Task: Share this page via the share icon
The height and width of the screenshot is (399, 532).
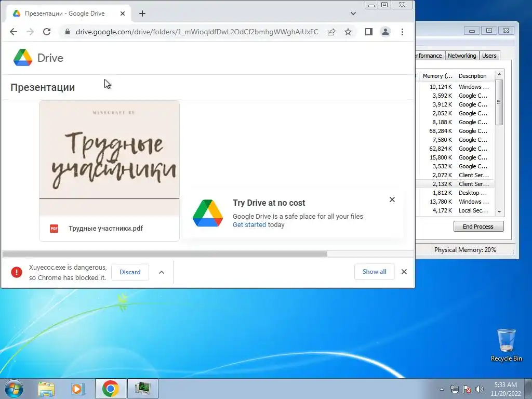Action: (331, 32)
